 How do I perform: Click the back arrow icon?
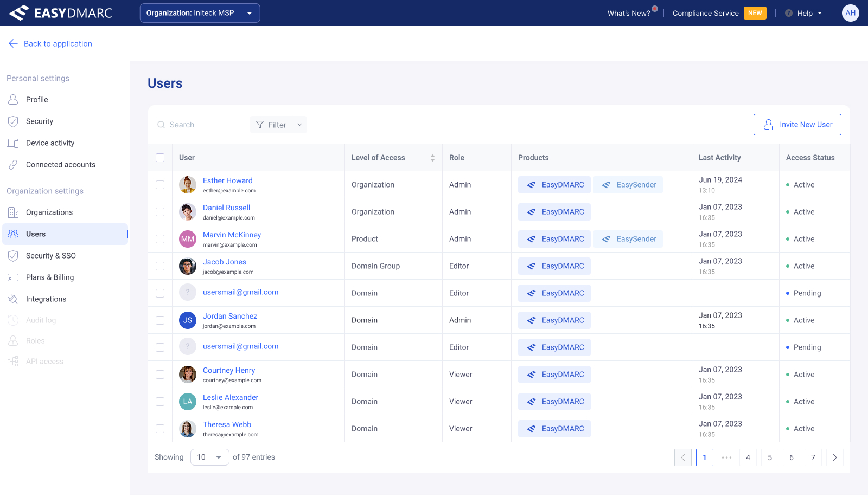point(13,43)
